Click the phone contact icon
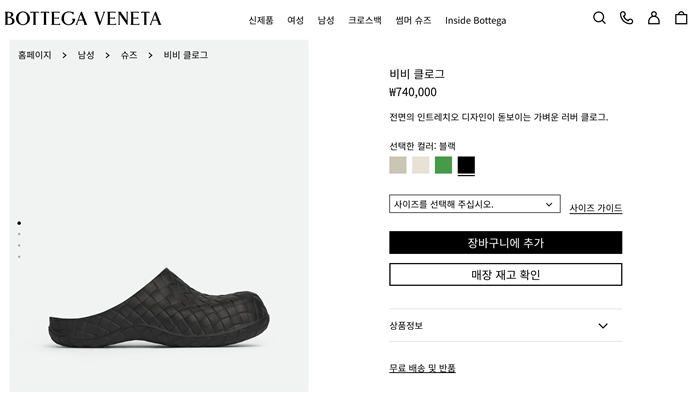 pos(626,18)
